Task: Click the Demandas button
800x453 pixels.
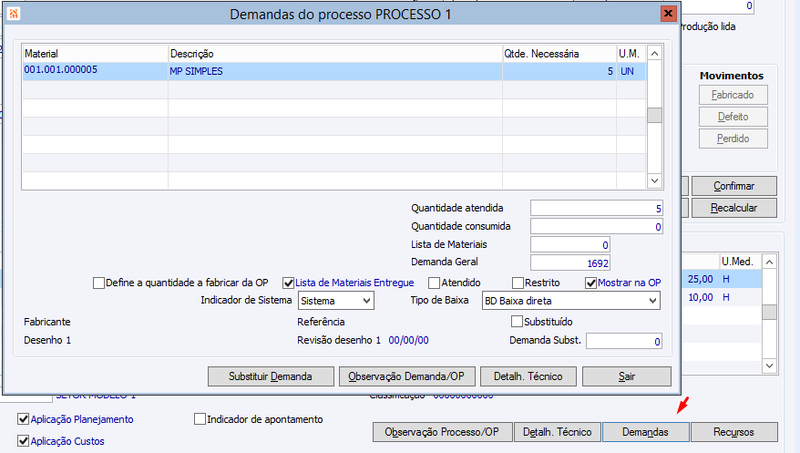Action: pyautogui.click(x=645, y=432)
